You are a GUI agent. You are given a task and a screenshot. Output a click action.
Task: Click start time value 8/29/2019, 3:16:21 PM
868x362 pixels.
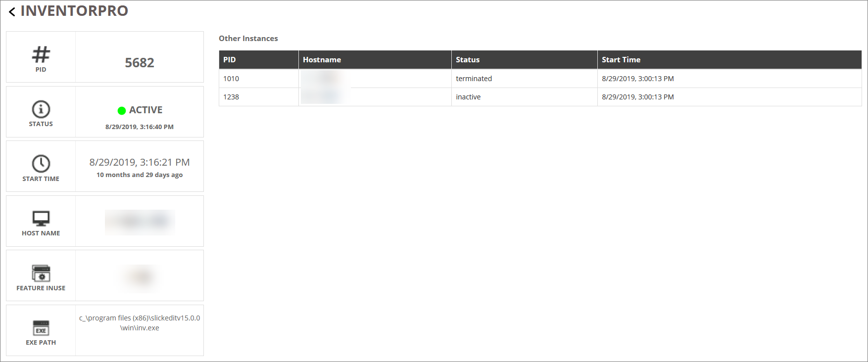tap(140, 162)
